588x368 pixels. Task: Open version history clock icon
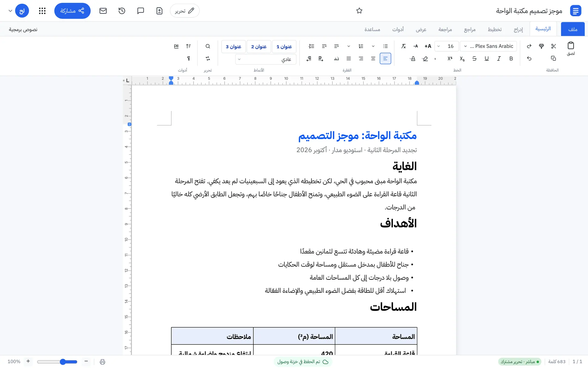tap(122, 11)
